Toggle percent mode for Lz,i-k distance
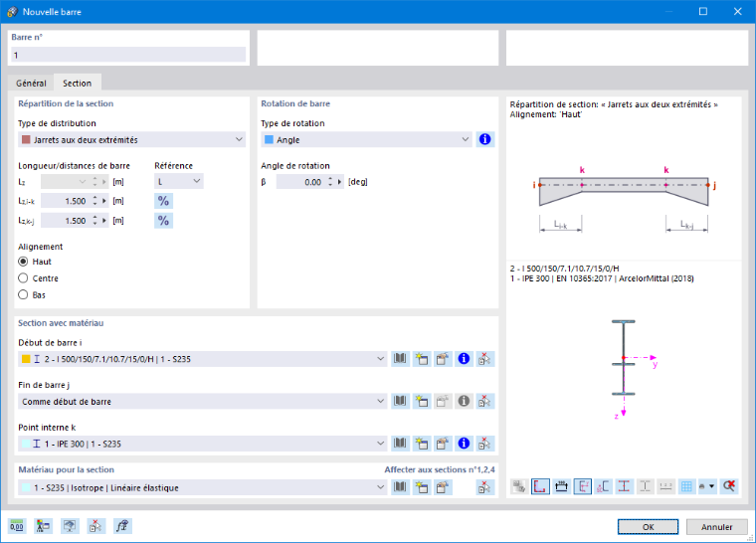The height and width of the screenshot is (543, 756). pos(163,201)
